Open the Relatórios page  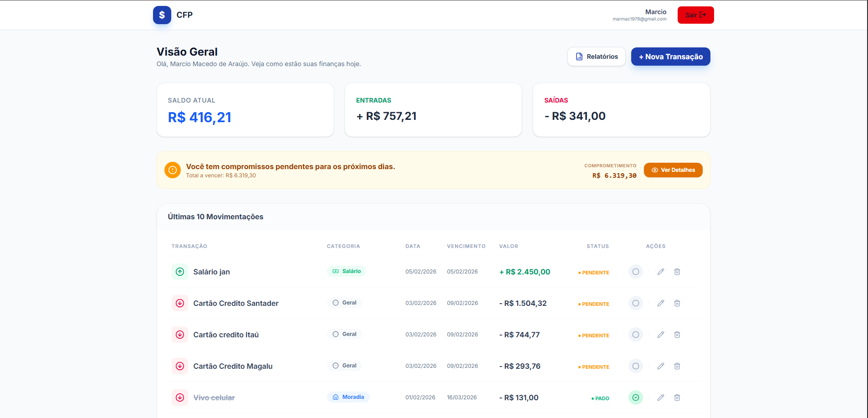point(596,57)
